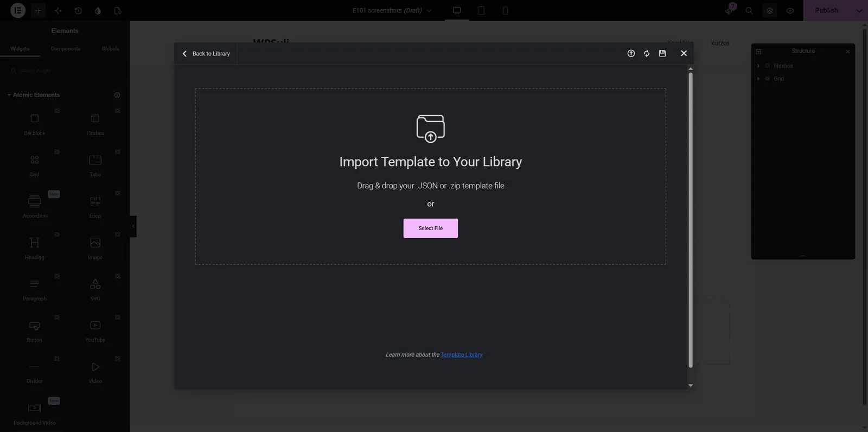Click the Publish button
The height and width of the screenshot is (432, 868).
826,10
